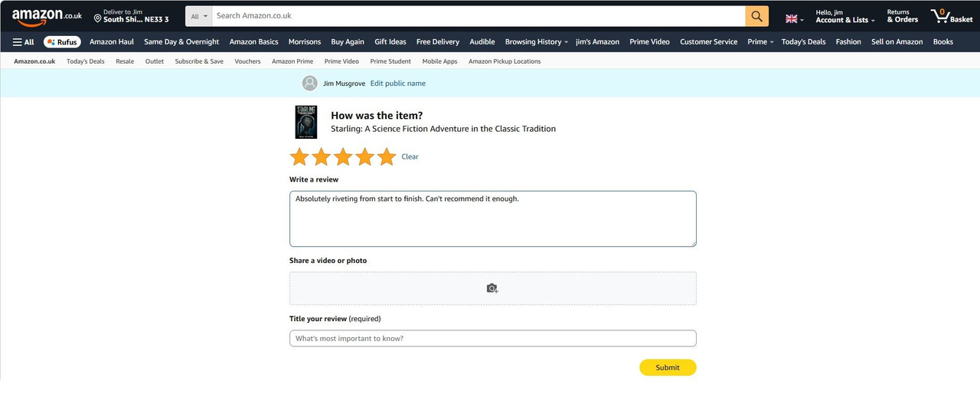Image resolution: width=980 pixels, height=394 pixels.
Task: Open Audible in navigation
Action: (x=482, y=42)
